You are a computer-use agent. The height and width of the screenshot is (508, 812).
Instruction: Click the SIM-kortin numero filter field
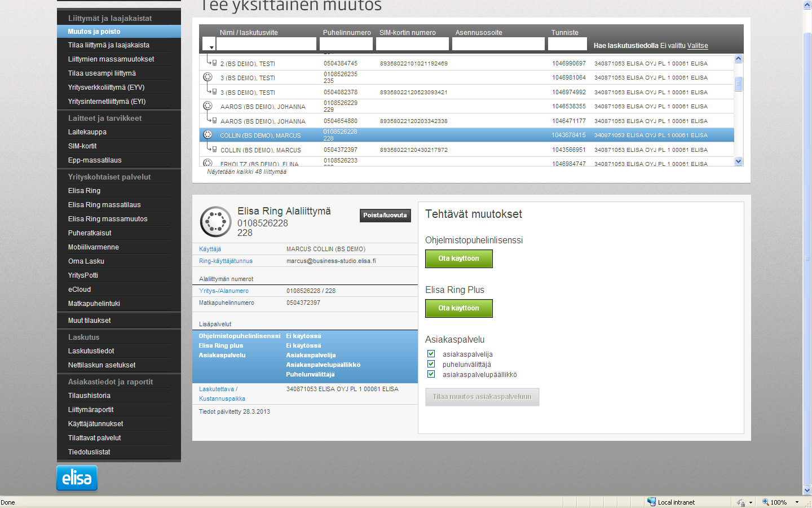click(412, 44)
